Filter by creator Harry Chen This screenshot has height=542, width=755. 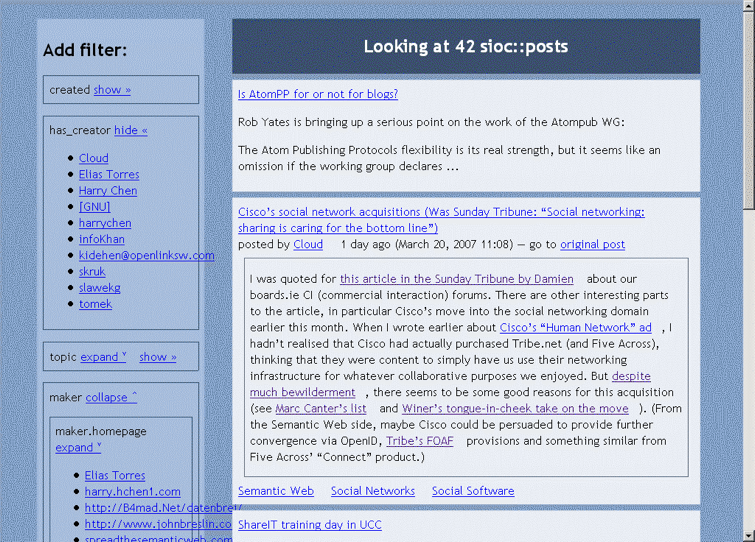tap(108, 191)
